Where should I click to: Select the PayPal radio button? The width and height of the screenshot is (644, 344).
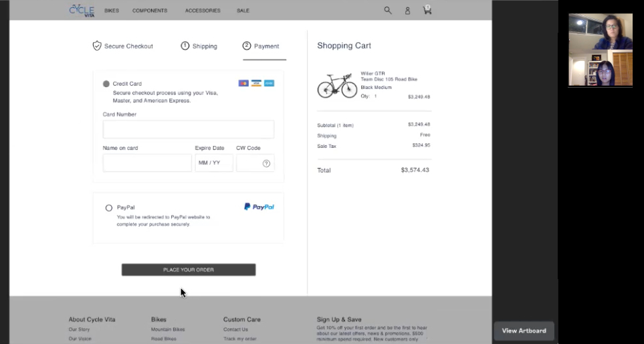[x=109, y=207]
